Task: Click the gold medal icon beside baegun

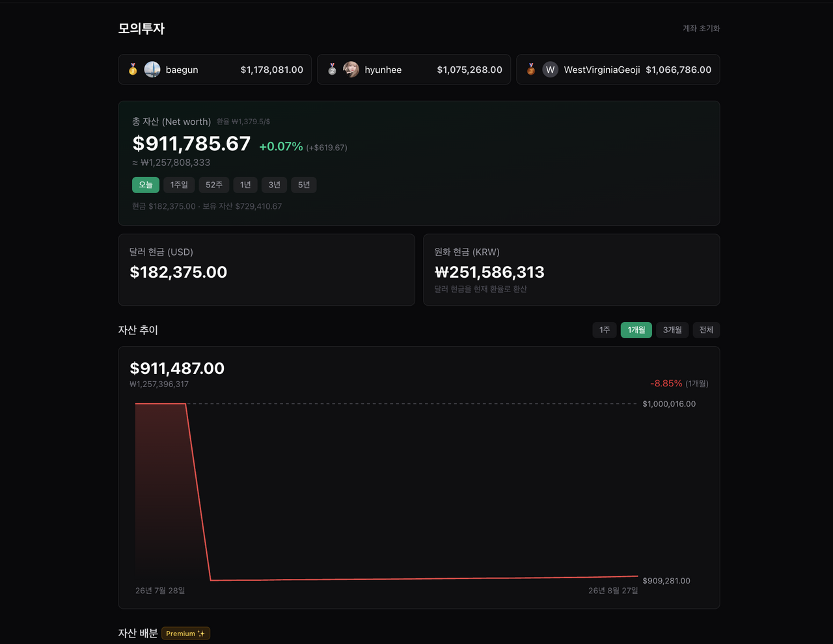Action: [133, 70]
